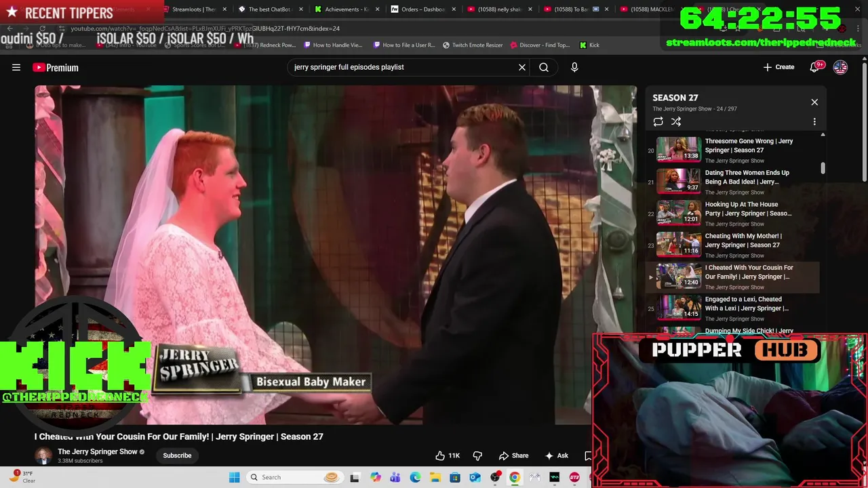Click the page vertical scrollbar

[x=864, y=122]
